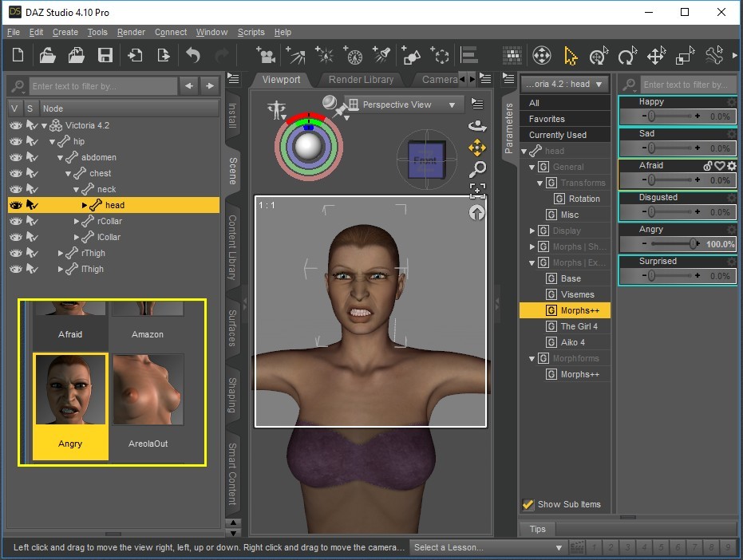
Task: Click the viewport pan arrows control
Action: tap(477, 148)
